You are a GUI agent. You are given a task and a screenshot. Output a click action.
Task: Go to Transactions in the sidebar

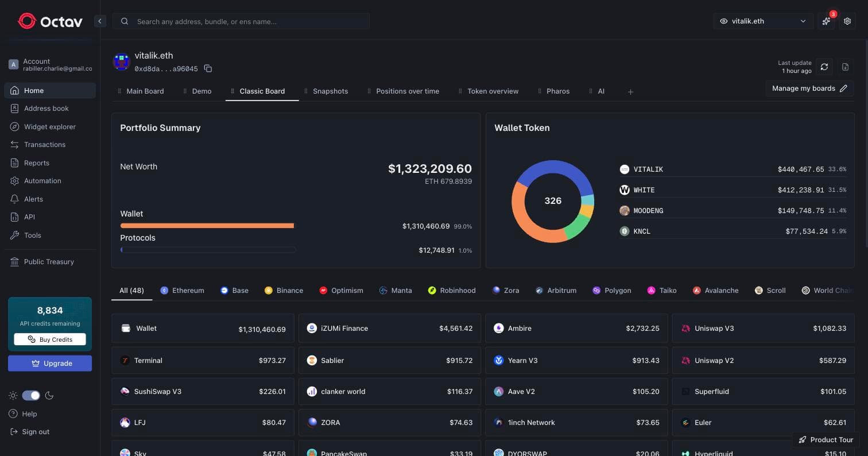(x=50, y=145)
